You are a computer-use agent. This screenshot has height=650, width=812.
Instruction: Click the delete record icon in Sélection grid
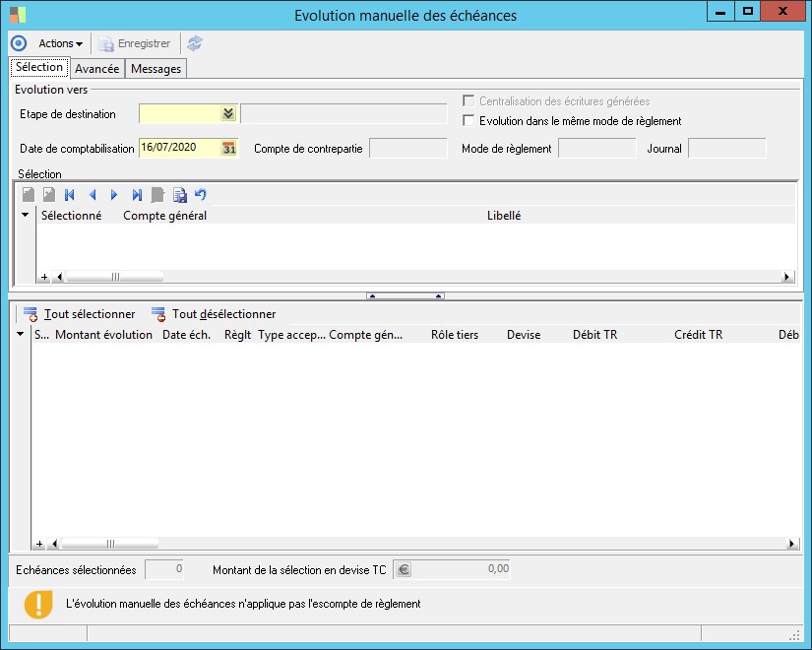tap(157, 195)
